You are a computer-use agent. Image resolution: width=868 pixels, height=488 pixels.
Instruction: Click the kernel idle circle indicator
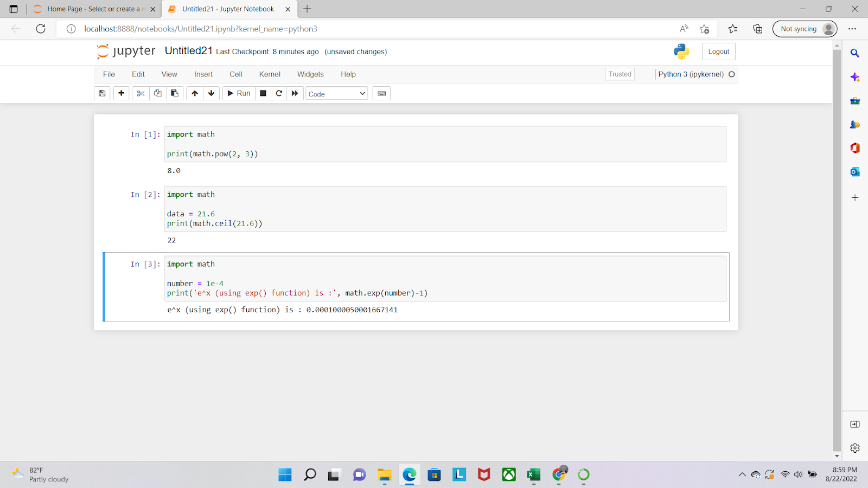coord(732,74)
